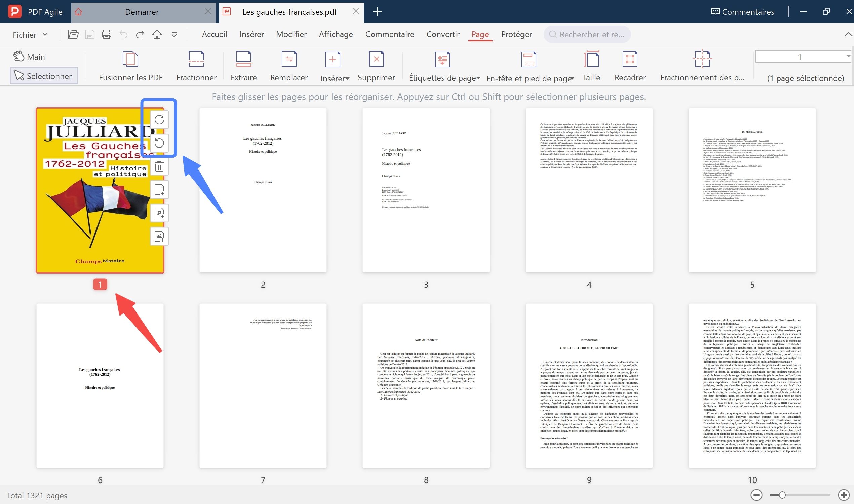
Task: Close Les gauches françaises.pdf tab
Action: tap(356, 12)
